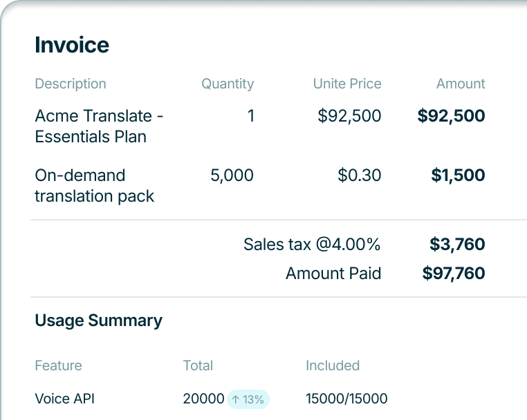Screen dimensions: 527x420
Task: Click the 5,000 quantity value
Action: [x=232, y=175]
